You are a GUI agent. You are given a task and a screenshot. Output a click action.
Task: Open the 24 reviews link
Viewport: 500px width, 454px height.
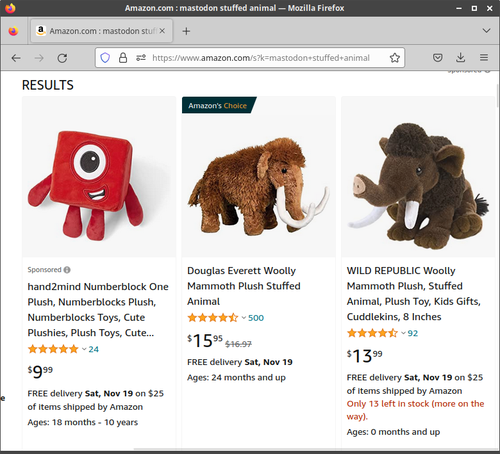pyautogui.click(x=94, y=349)
